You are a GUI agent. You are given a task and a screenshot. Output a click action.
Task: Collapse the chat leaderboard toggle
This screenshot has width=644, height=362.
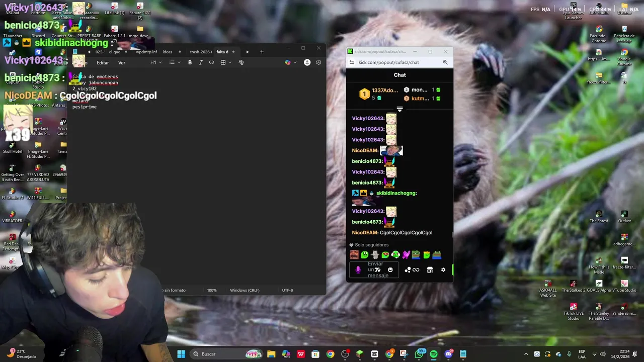(x=400, y=109)
